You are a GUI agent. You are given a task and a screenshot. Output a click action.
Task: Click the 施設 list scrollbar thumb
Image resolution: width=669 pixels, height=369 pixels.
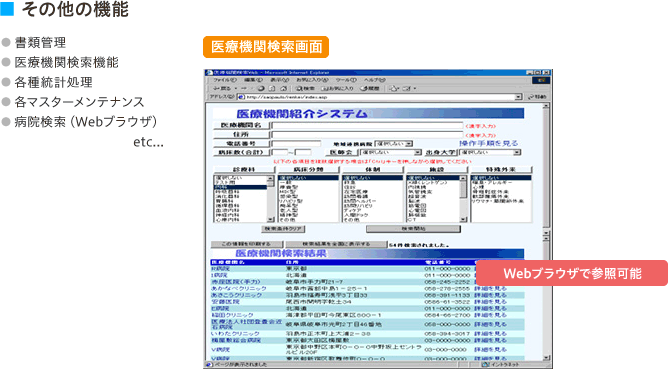[x=463, y=189]
